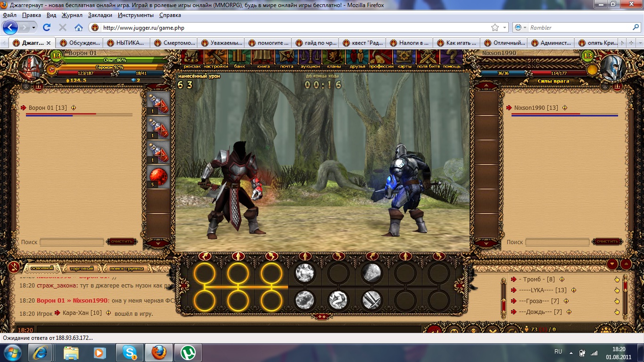This screenshot has width=644, height=362.
Task: Open the профессии professions icon
Action: (381, 59)
